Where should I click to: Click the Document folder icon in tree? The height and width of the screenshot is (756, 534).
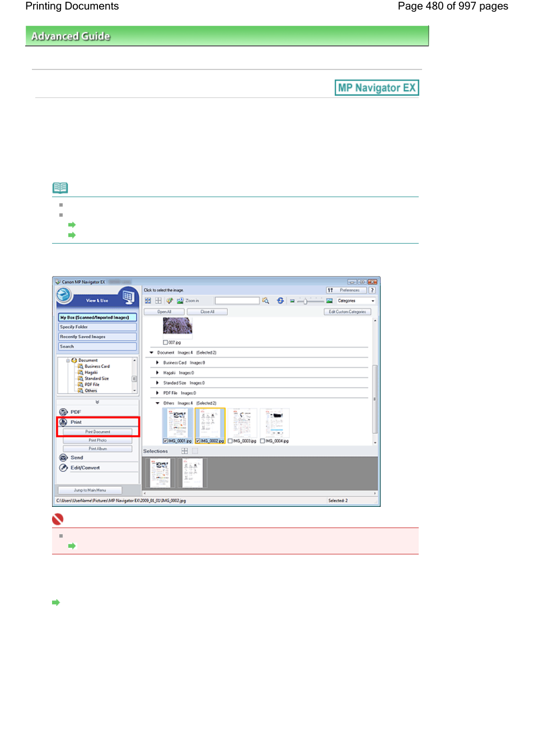74,360
